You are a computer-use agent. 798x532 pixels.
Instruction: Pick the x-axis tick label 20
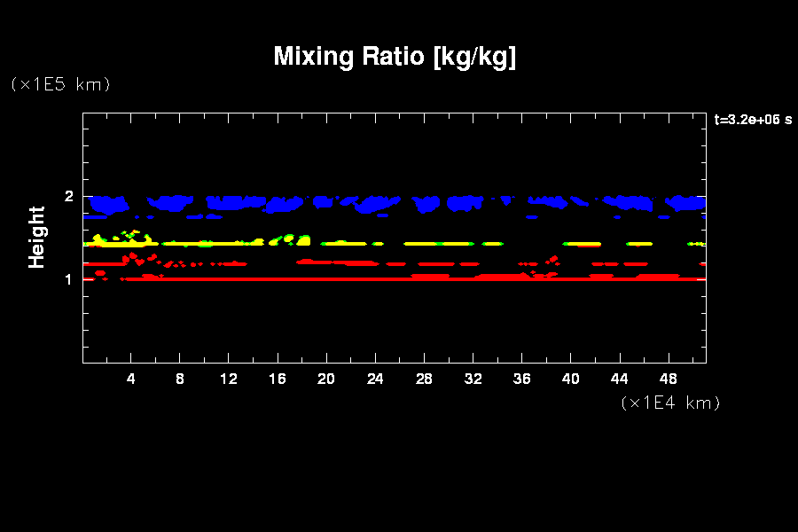[x=326, y=379]
